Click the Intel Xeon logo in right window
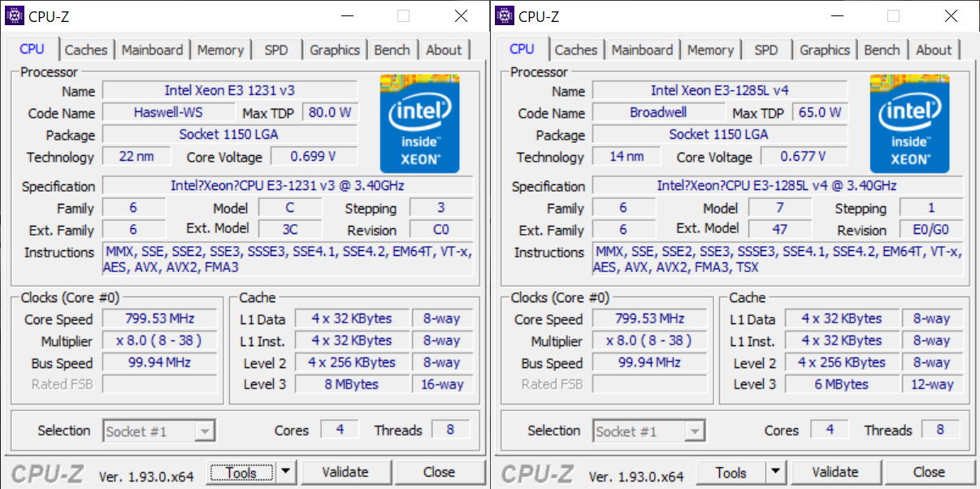This screenshot has height=489, width=980. tap(909, 123)
